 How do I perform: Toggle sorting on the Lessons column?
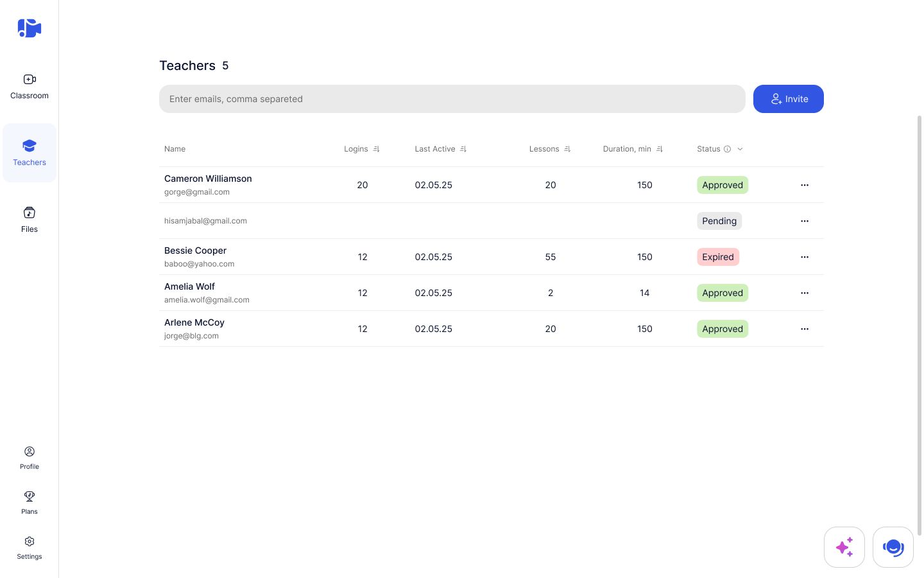tap(567, 148)
